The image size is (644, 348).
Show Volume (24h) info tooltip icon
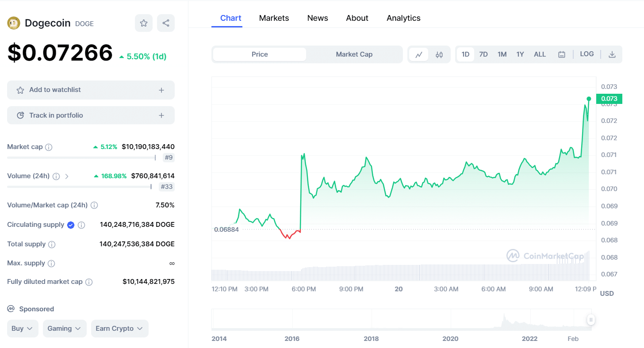point(56,176)
